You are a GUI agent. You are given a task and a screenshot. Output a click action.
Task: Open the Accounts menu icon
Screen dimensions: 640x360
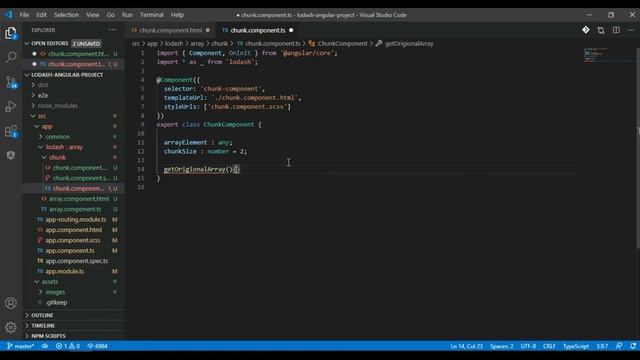11,303
